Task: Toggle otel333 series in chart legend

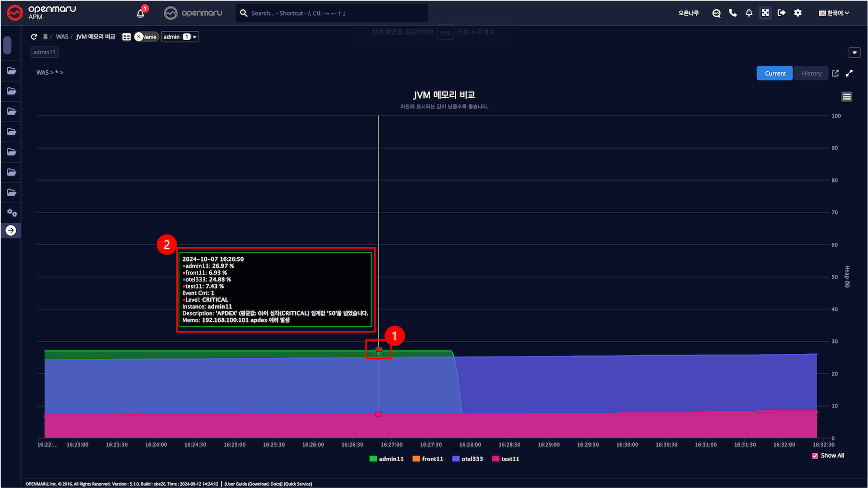Action: 467,459
